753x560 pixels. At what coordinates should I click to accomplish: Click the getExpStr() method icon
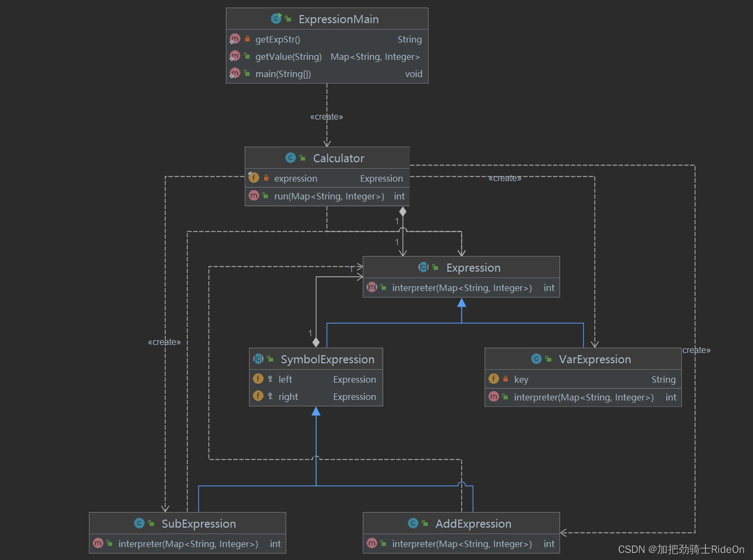click(235, 39)
